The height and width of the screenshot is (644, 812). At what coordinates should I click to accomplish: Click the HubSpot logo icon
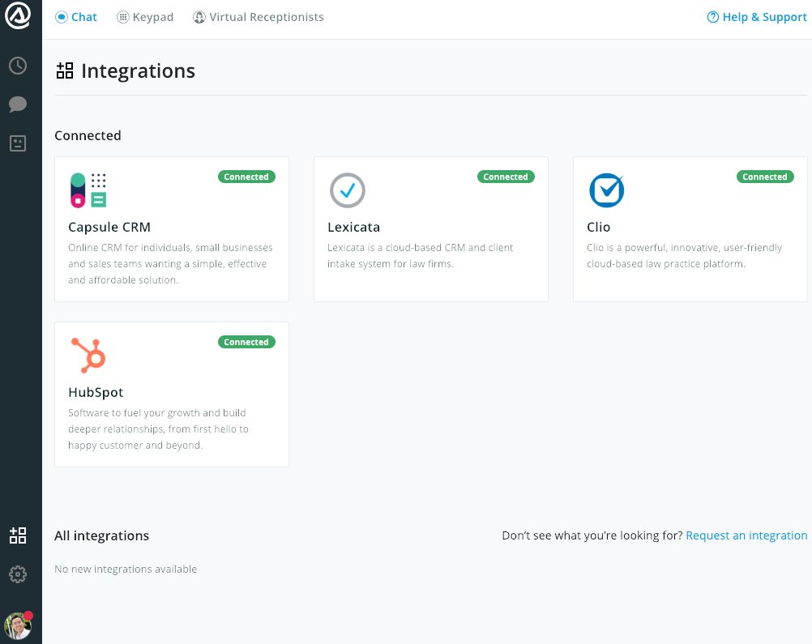click(x=88, y=356)
